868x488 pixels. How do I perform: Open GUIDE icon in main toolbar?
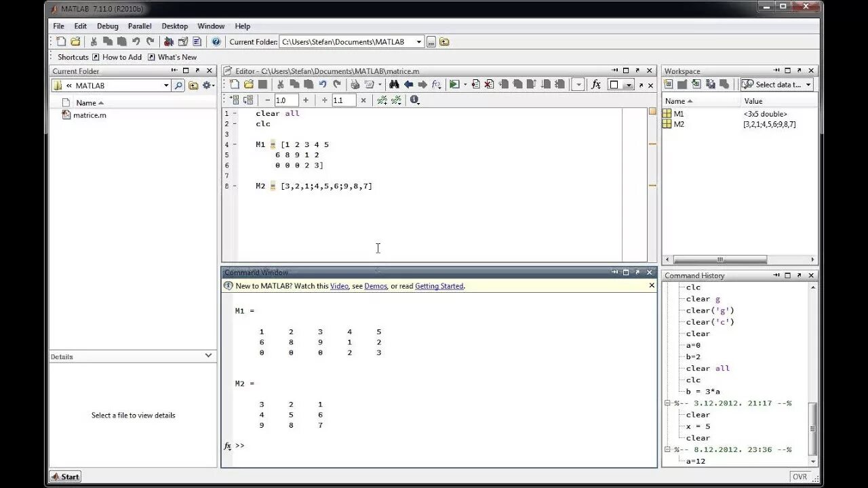tap(182, 41)
